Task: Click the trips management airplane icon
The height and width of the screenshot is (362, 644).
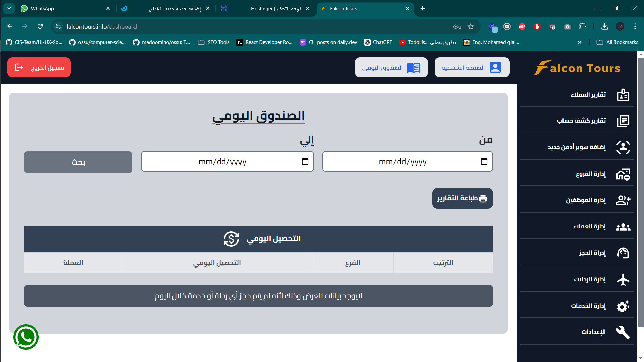Action: click(x=623, y=280)
